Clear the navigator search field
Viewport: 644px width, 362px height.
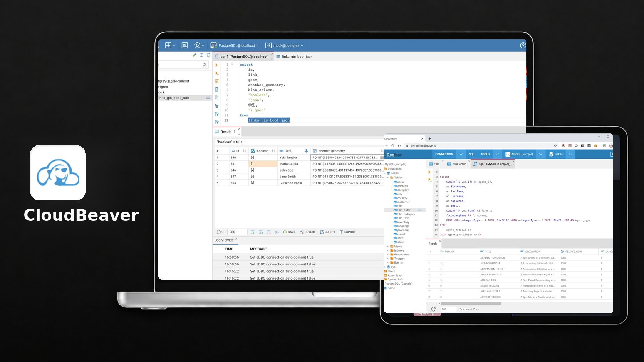tap(205, 65)
